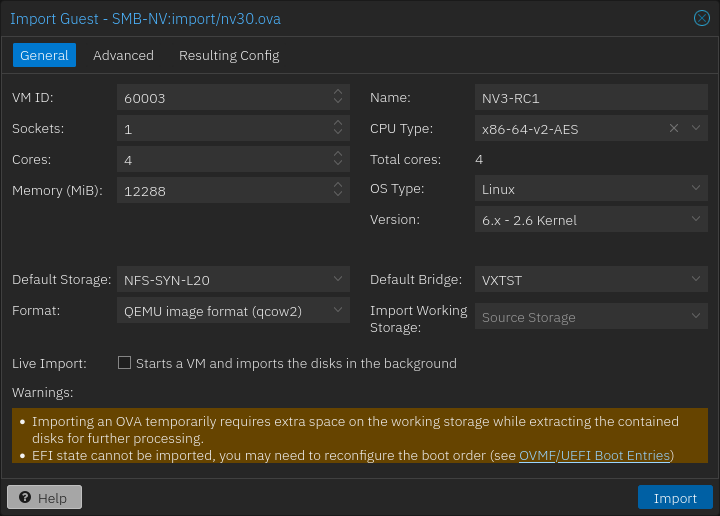Click the Import button

pos(675,498)
